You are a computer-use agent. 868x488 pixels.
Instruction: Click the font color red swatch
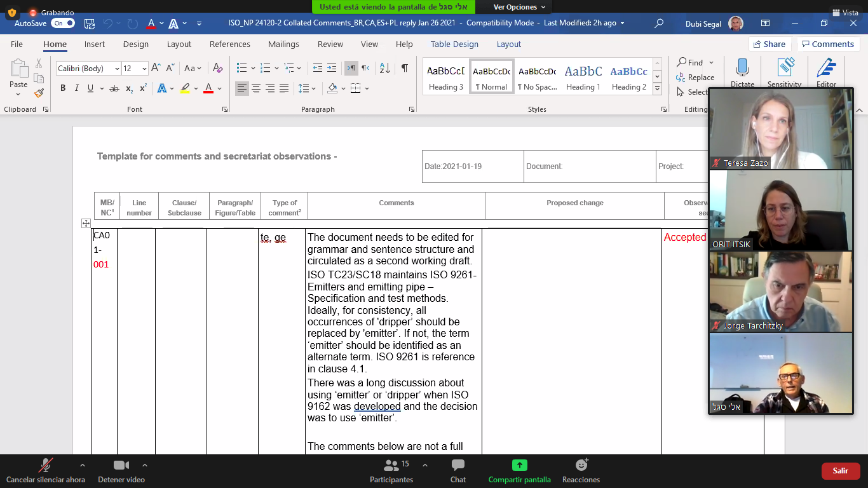tap(208, 88)
